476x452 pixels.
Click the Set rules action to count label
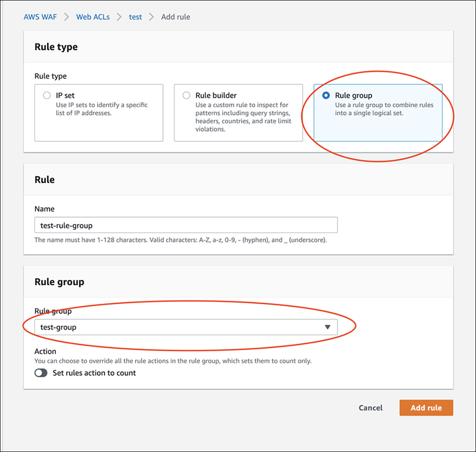[94, 373]
